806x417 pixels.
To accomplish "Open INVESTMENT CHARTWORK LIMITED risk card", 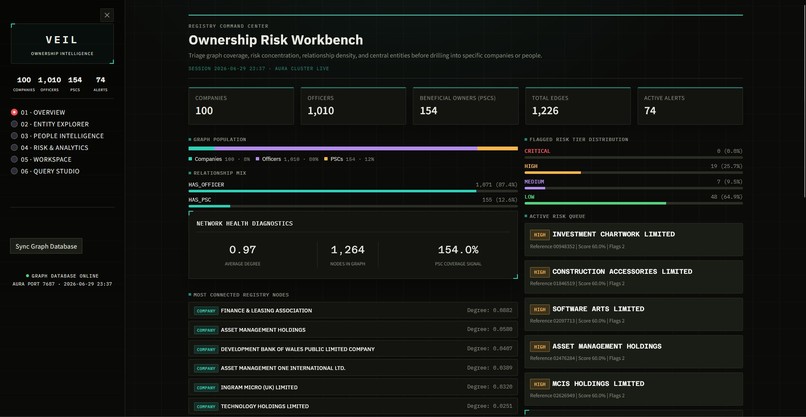I will 633,240.
